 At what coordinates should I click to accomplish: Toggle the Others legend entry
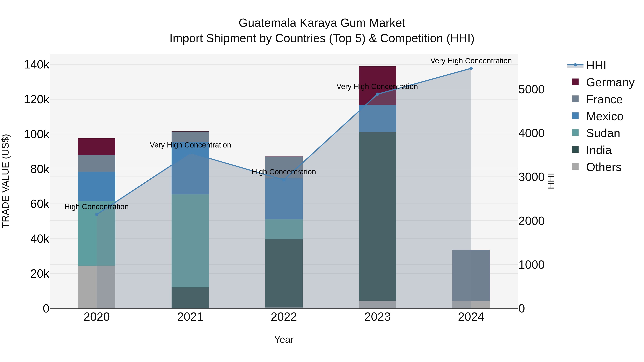(x=596, y=167)
